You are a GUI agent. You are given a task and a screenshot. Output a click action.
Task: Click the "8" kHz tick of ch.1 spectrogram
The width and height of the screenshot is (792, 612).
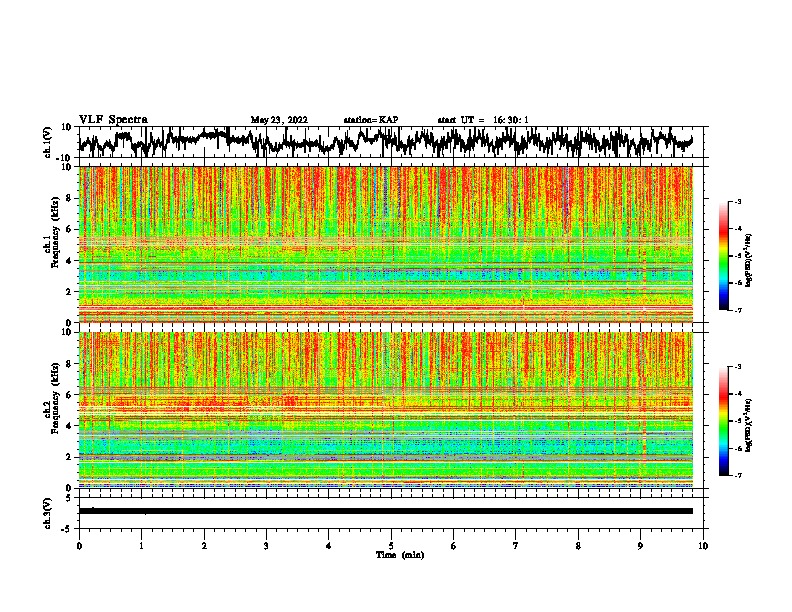pyautogui.click(x=70, y=198)
